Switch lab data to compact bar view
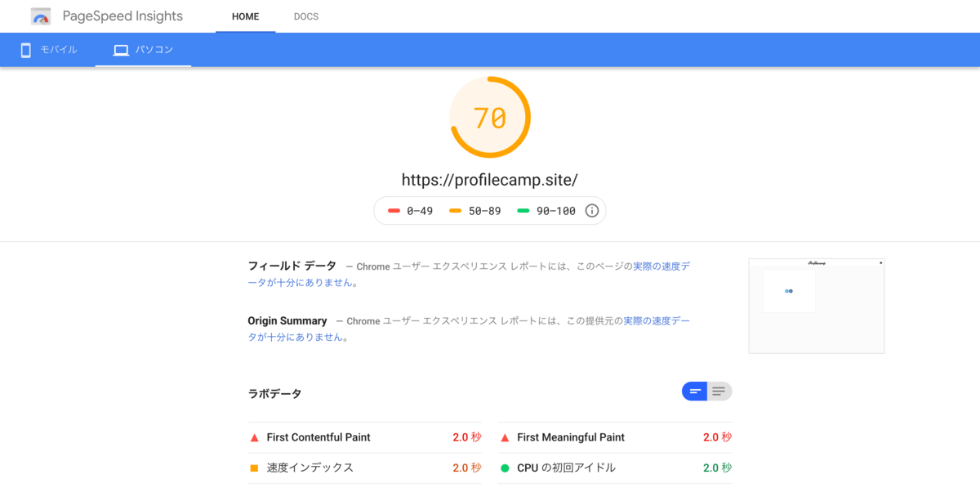The image size is (980, 488). point(695,392)
